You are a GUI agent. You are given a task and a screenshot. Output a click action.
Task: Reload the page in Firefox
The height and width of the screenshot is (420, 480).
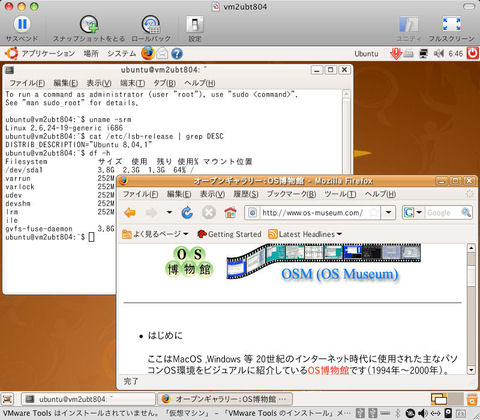tap(187, 212)
